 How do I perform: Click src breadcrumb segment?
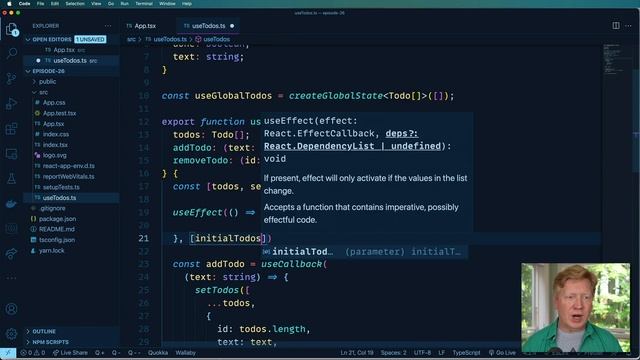131,40
